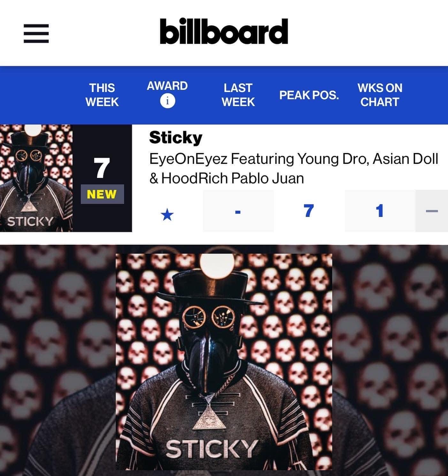448x476 pixels.
Task: Click the STICKY title on large artwork
Action: (212, 449)
